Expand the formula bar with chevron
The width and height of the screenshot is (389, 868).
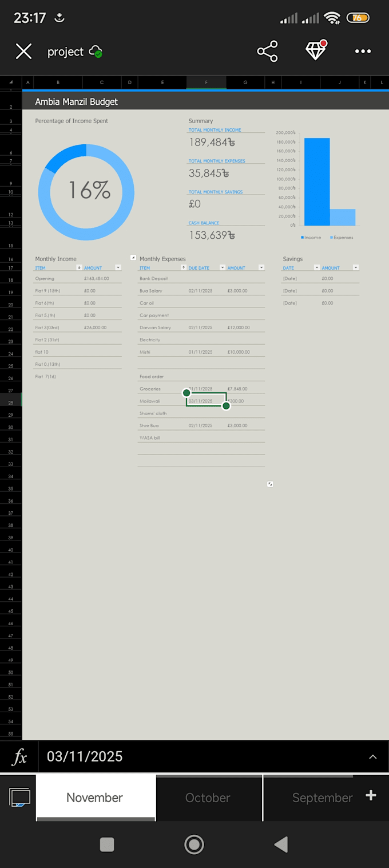point(373,757)
